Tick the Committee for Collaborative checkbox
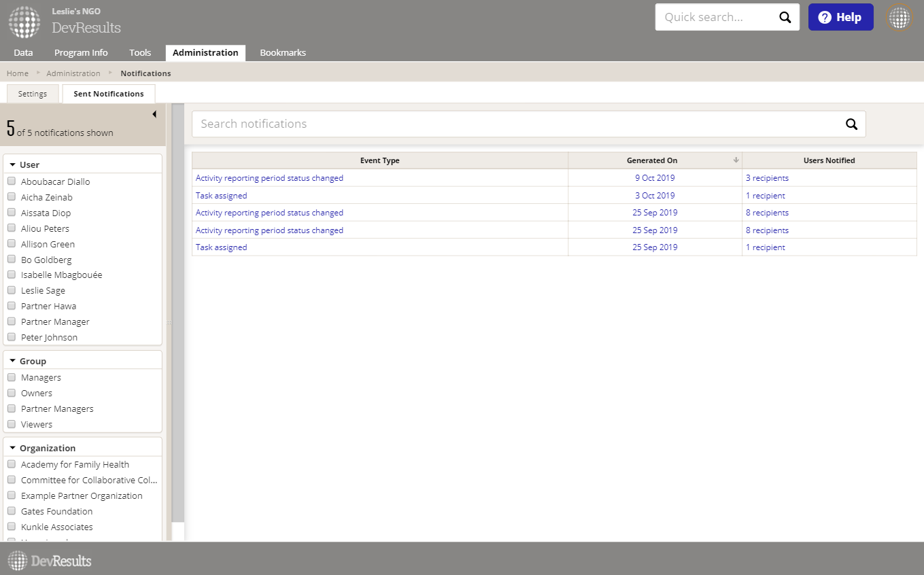The width and height of the screenshot is (924, 575). click(x=12, y=480)
